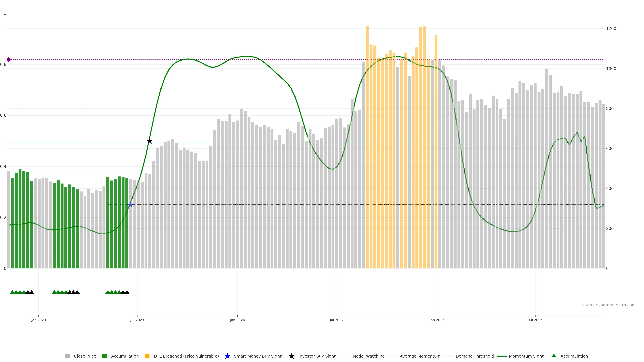Viewport: 644px width, 362px height.
Task: Toggle Model Watching dashed line legend
Action: (x=368, y=356)
